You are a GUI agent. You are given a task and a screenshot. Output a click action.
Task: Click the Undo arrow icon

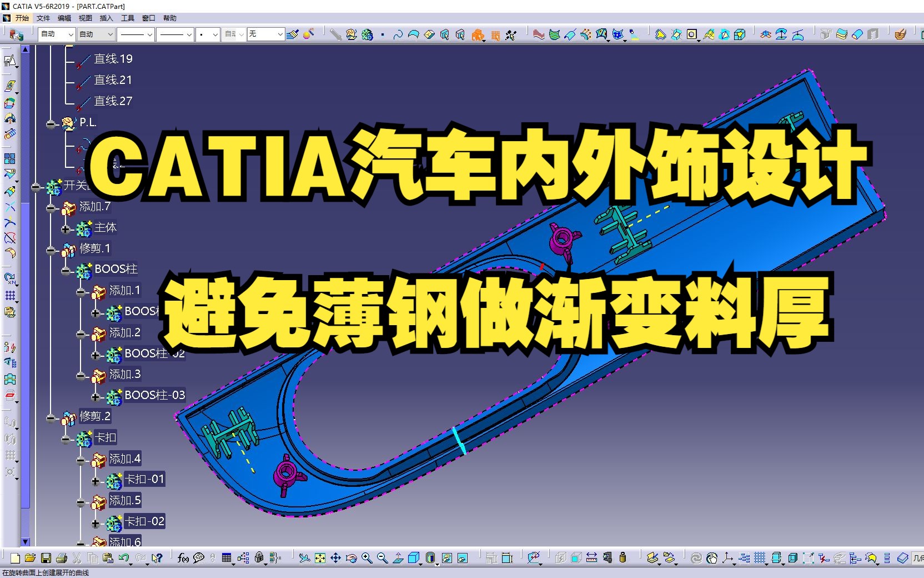pyautogui.click(x=123, y=558)
